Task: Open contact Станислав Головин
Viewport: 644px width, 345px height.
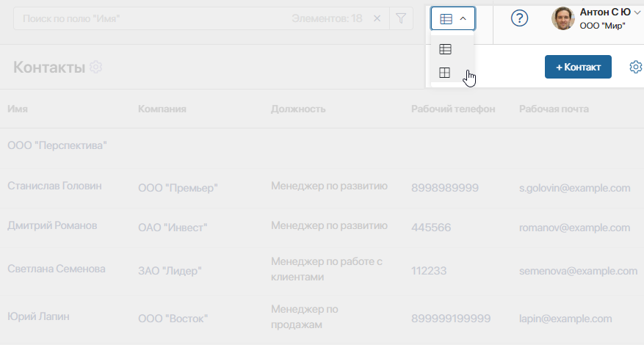Action: [x=54, y=186]
